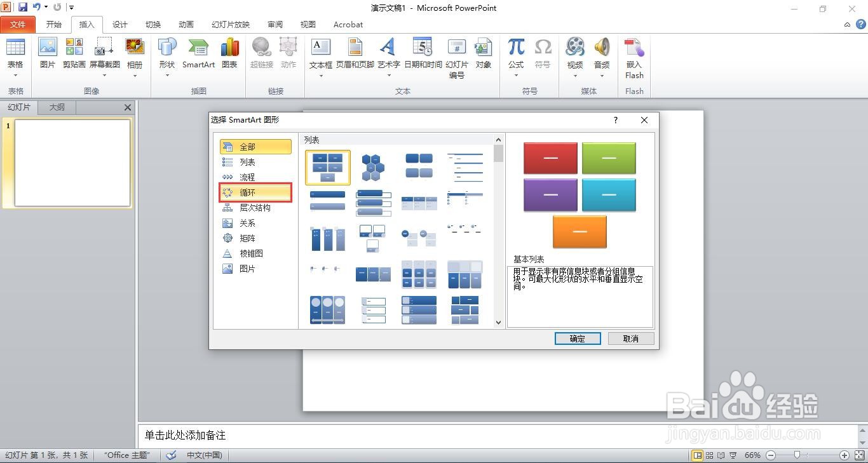Expand the 艺术字 dropdown arrow
Viewport: 868px width, 463px height.
[x=388, y=76]
